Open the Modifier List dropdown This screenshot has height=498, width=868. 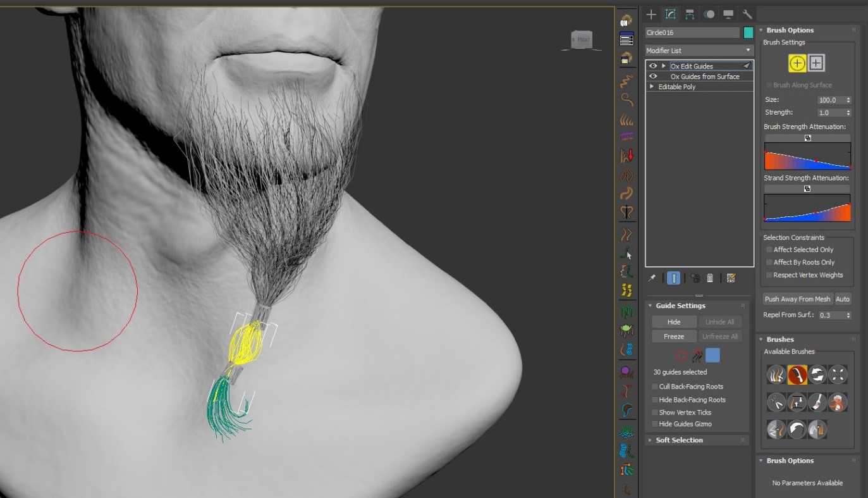[x=699, y=51]
